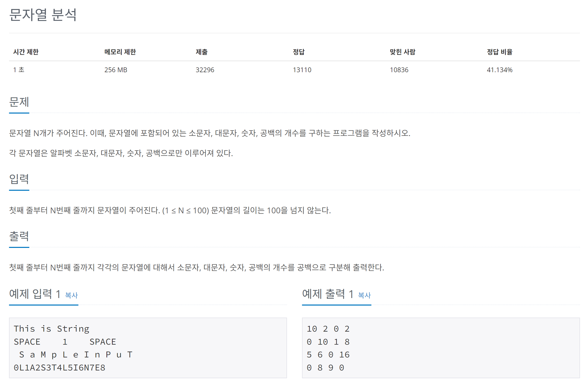The image size is (588, 385).
Task: Click the 'This is String' sample input line
Action: point(51,329)
